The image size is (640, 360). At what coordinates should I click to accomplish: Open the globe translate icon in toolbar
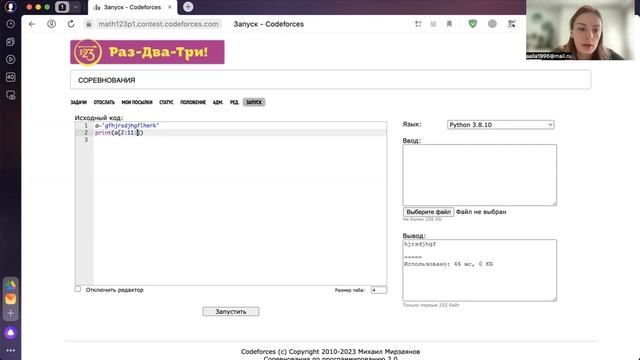[x=492, y=24]
